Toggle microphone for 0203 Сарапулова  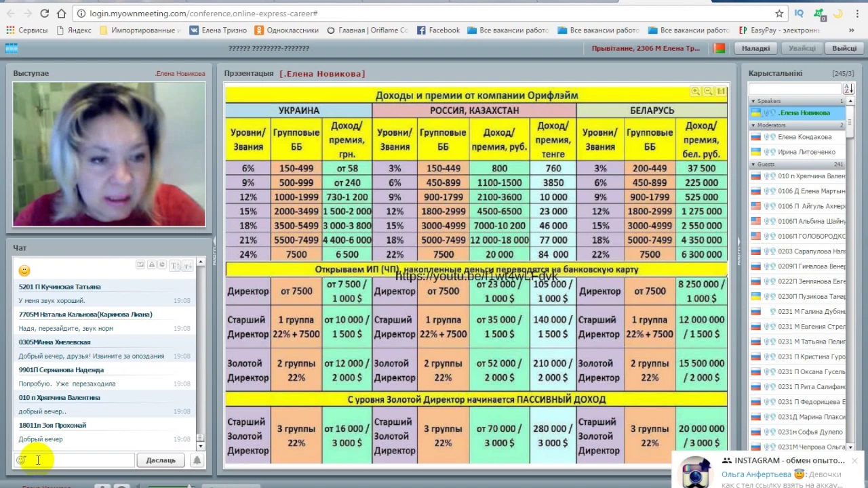(x=766, y=251)
